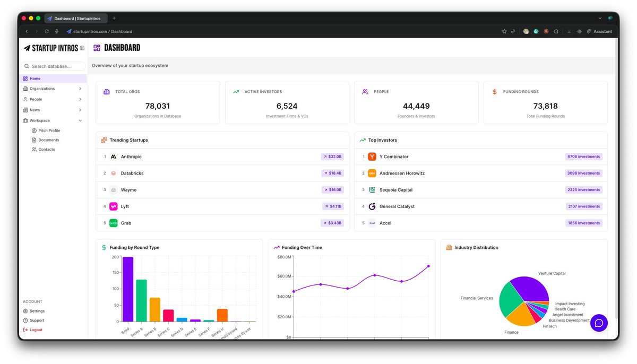Click the audio waveform icon in toolbar
Image resolution: width=637 pixels, height=364 pixels.
pos(579,31)
